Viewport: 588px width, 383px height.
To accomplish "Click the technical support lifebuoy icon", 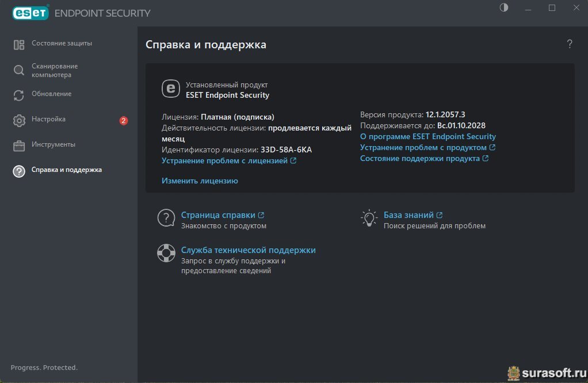I will pos(166,253).
